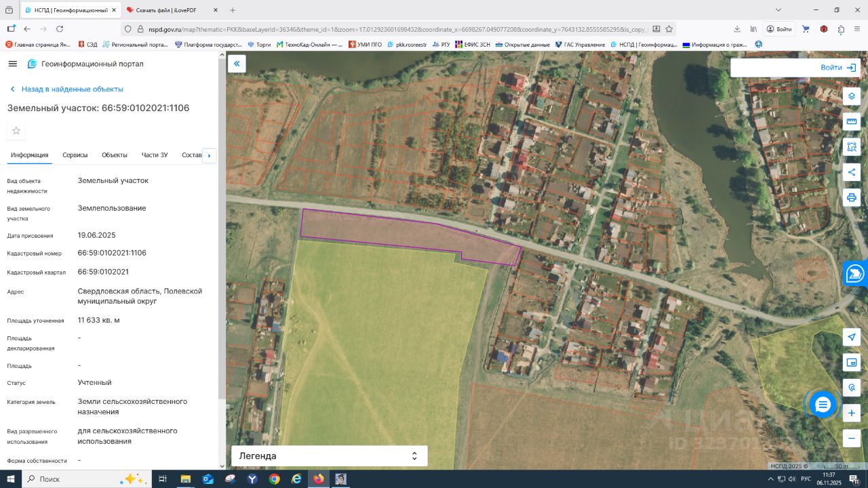Share the current map view
Viewport: 868px width, 488px height.
click(852, 172)
